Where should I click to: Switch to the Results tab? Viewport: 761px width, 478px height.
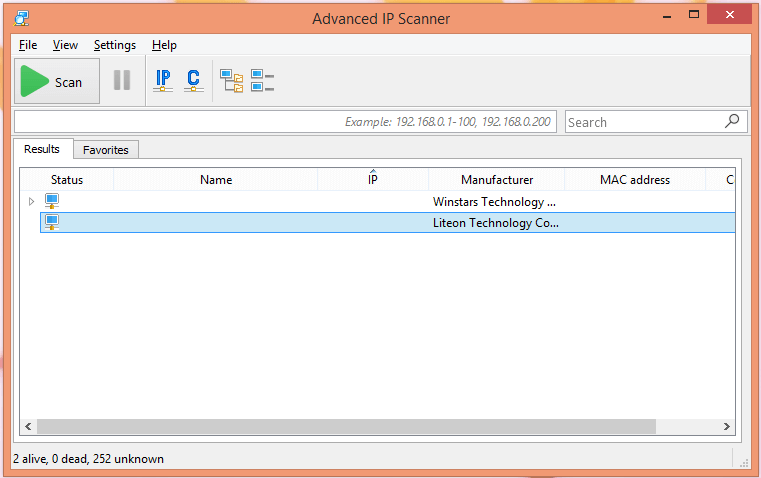click(42, 149)
